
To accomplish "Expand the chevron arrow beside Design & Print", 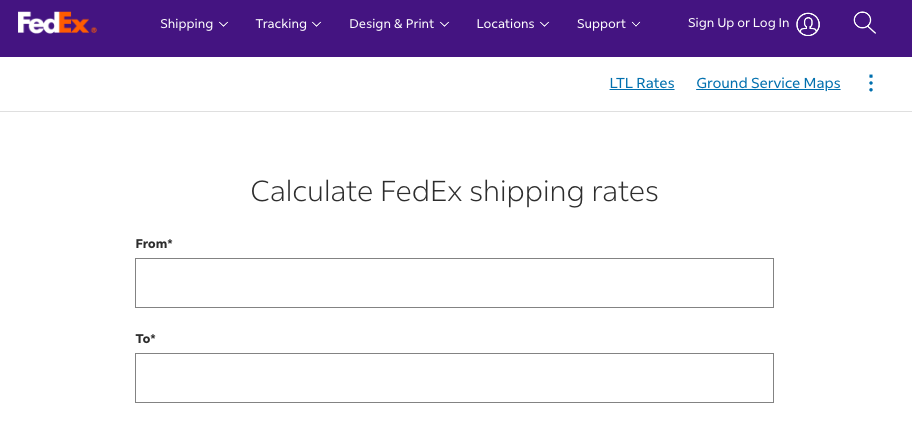I will 444,24.
